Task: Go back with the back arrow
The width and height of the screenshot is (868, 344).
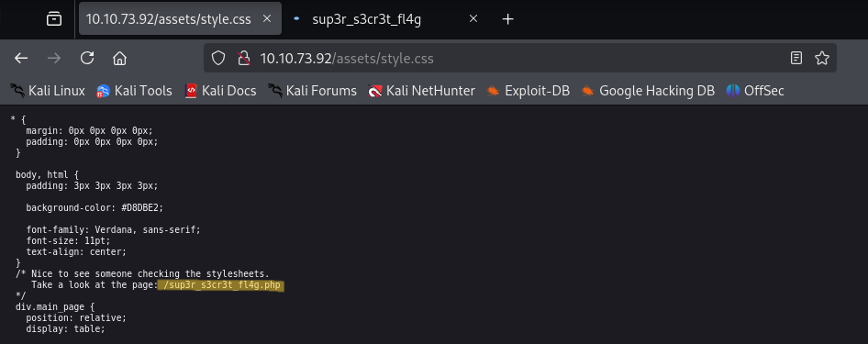Action: pos(21,58)
